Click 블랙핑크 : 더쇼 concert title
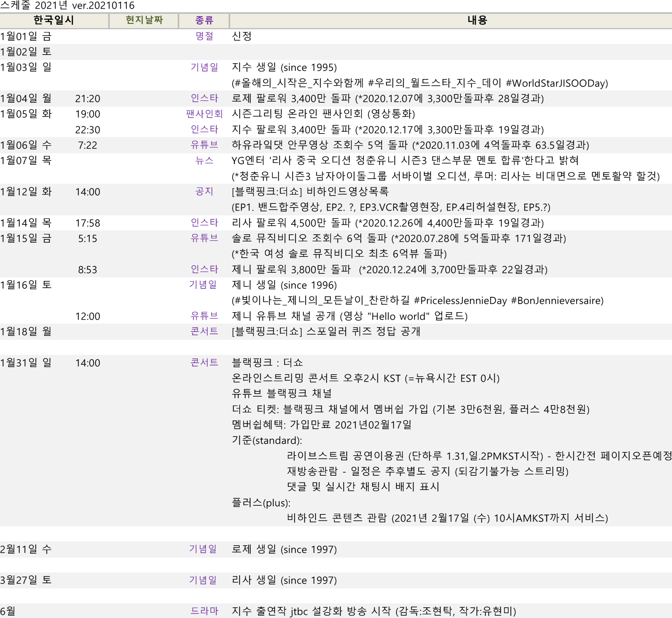672x618 pixels. [267, 363]
